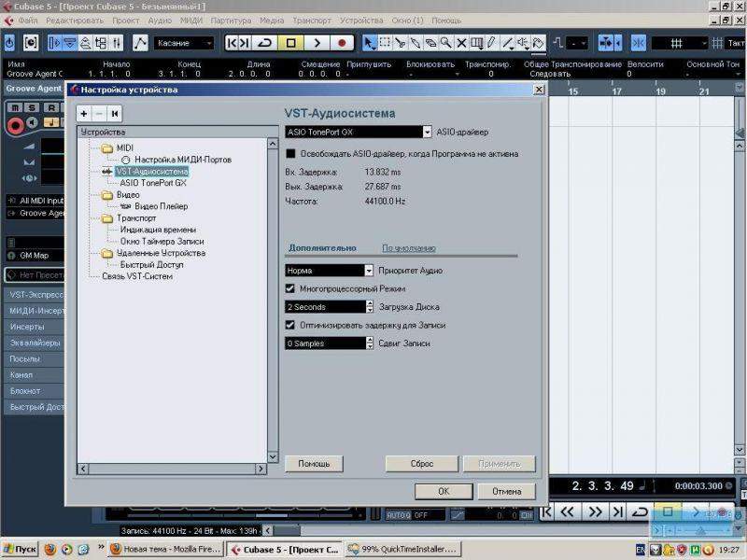Click the reset arrow icon above device list
The height and width of the screenshot is (560, 747).
pos(114,113)
